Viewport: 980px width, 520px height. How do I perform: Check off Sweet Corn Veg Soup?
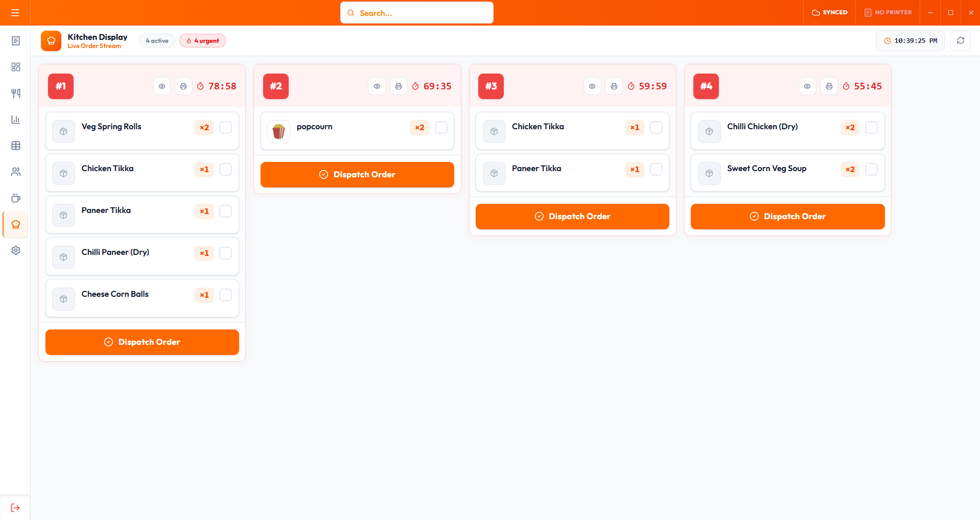871,169
